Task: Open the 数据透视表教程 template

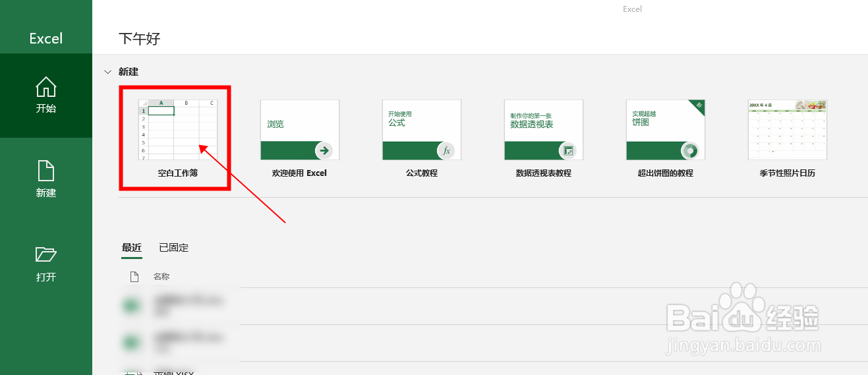Action: coord(543,130)
